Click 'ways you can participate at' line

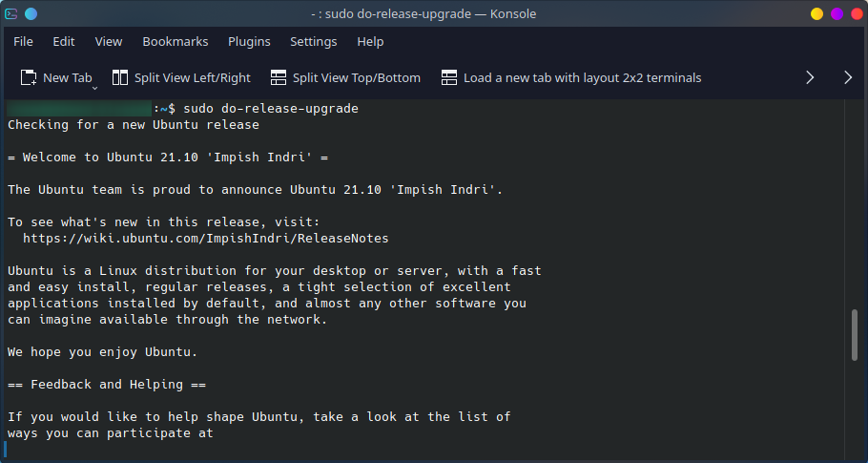pos(110,433)
